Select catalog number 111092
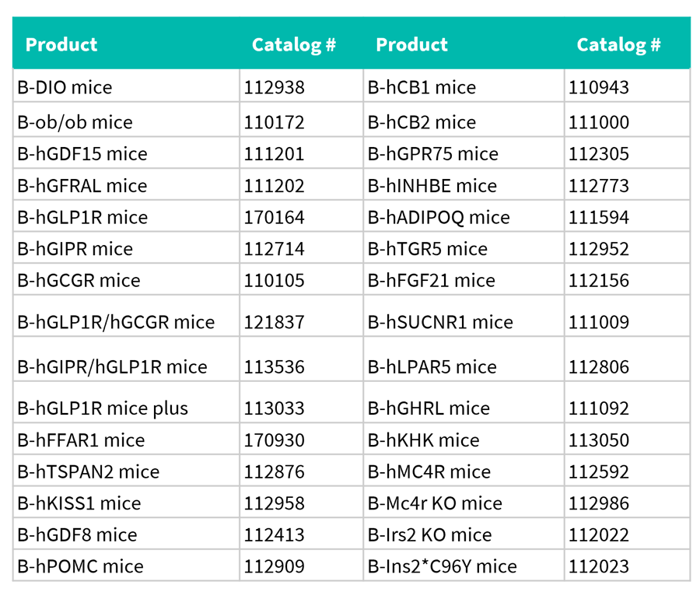This screenshot has height=592, width=700. point(599,408)
